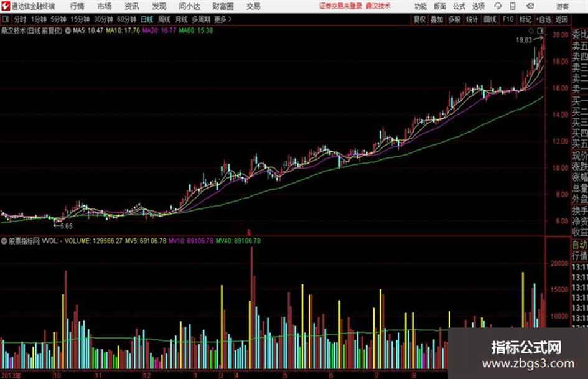
Task: Open the 行情 menu
Action: (77, 6)
